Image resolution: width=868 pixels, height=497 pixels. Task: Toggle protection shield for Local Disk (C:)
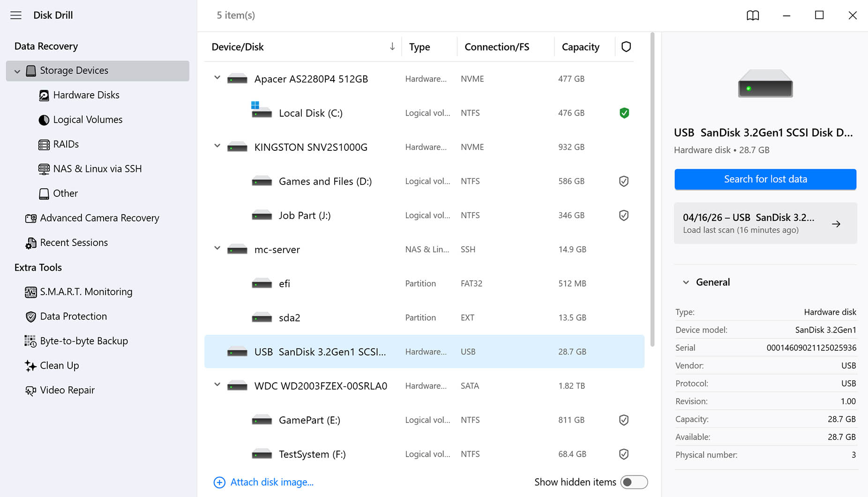tap(624, 113)
